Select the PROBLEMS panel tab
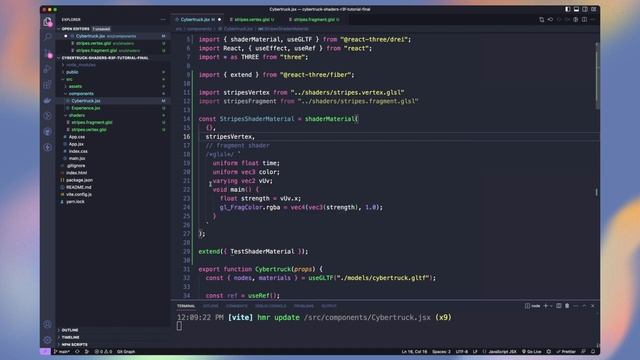The height and width of the screenshot is (360, 640). (304, 306)
